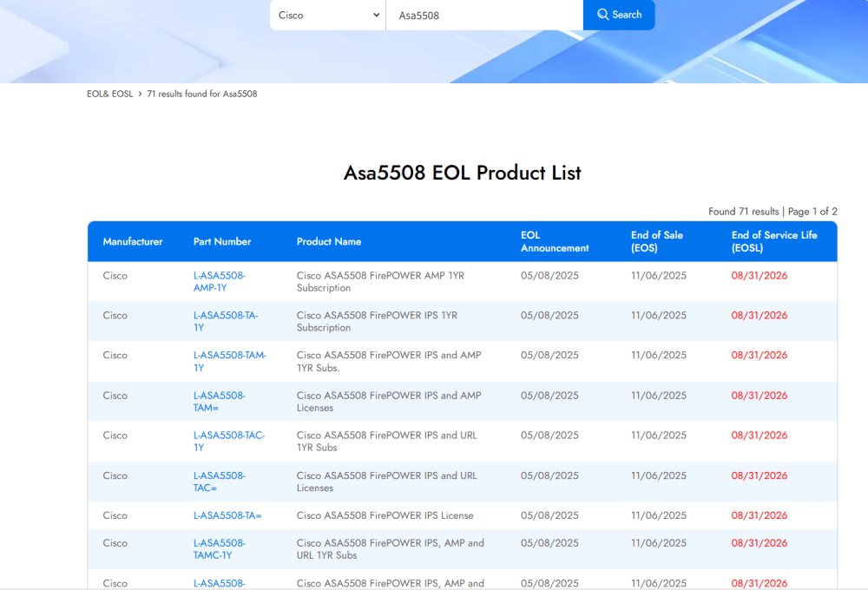The image size is (868, 590).
Task: Select part number L-ASA5508-TA=
Action: click(226, 515)
